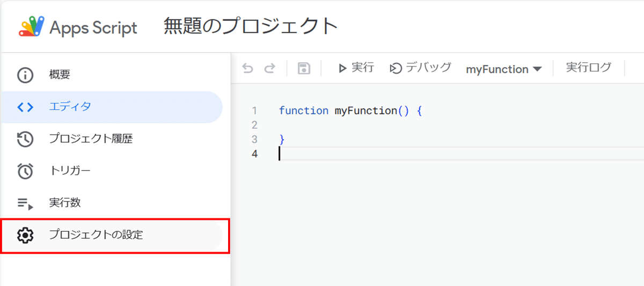Viewport: 644px width, 286px height.
Task: Click the プロジェクトの設定 gear icon
Action: pos(25,235)
